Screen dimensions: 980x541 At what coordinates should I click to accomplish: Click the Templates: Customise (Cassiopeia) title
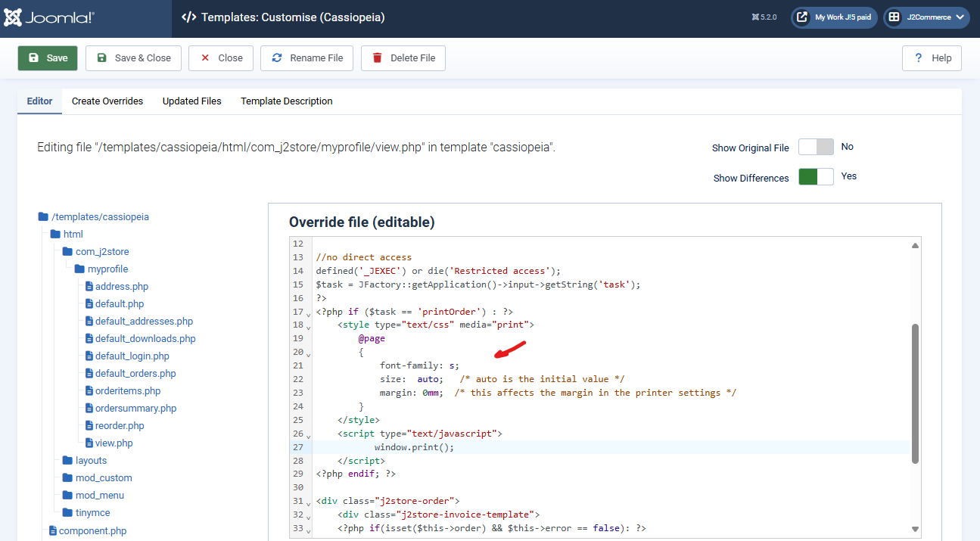pos(293,17)
